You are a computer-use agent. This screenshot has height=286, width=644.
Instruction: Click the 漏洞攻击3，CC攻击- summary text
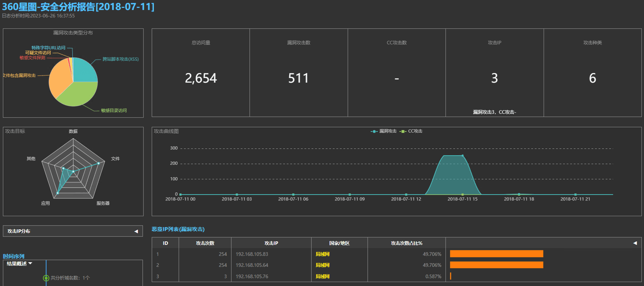tap(494, 112)
